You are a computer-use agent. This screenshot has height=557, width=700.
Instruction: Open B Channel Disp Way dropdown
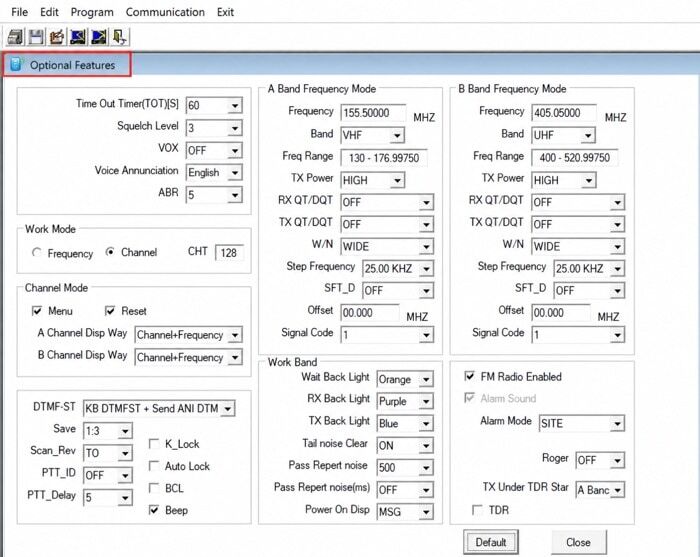[188, 357]
